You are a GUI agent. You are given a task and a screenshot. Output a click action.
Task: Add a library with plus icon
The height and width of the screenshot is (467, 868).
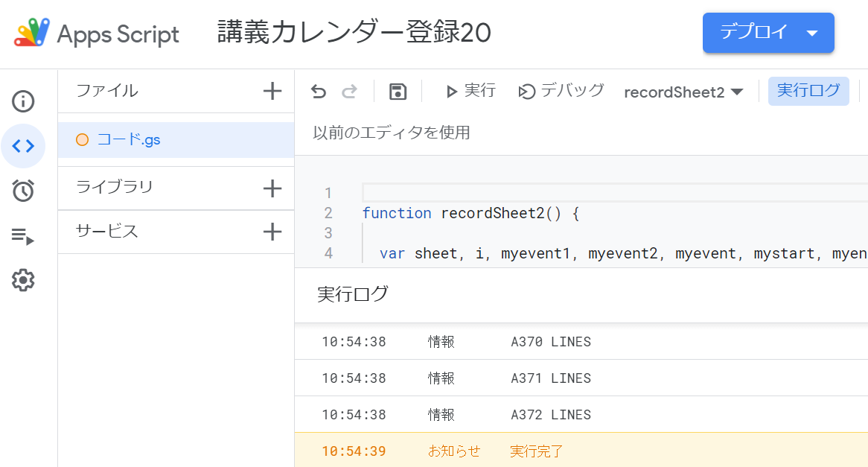(x=272, y=188)
